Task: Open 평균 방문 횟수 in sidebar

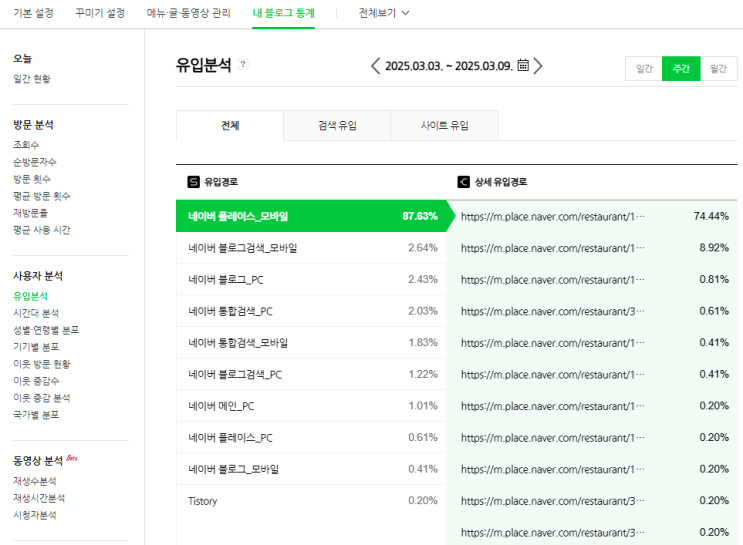Action: [x=42, y=196]
